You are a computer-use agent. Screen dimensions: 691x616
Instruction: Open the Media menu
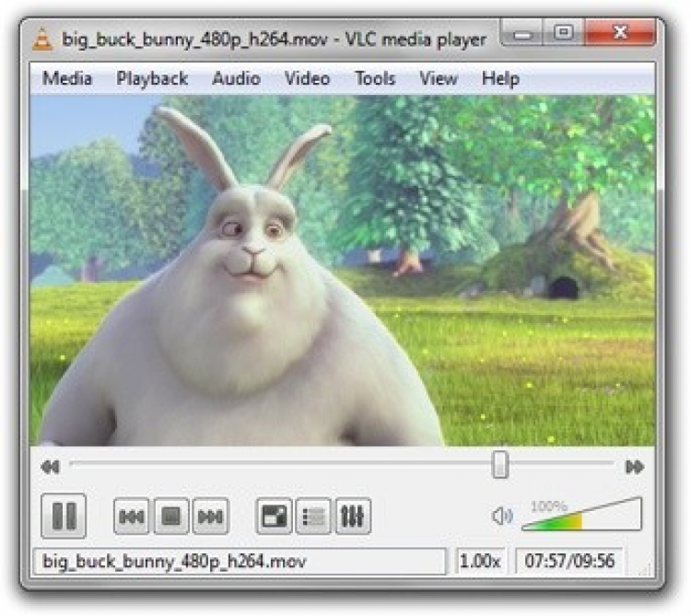(x=67, y=79)
